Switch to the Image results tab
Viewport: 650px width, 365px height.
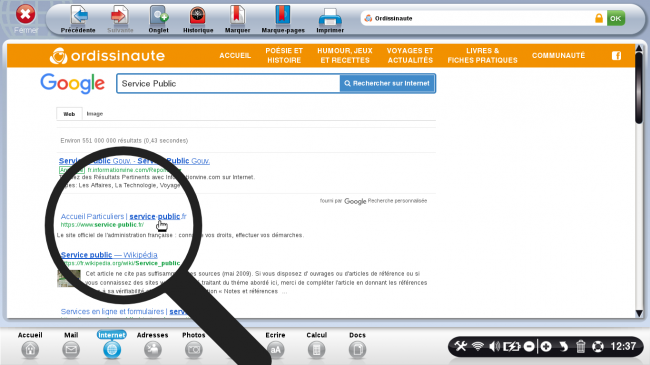pyautogui.click(x=95, y=114)
